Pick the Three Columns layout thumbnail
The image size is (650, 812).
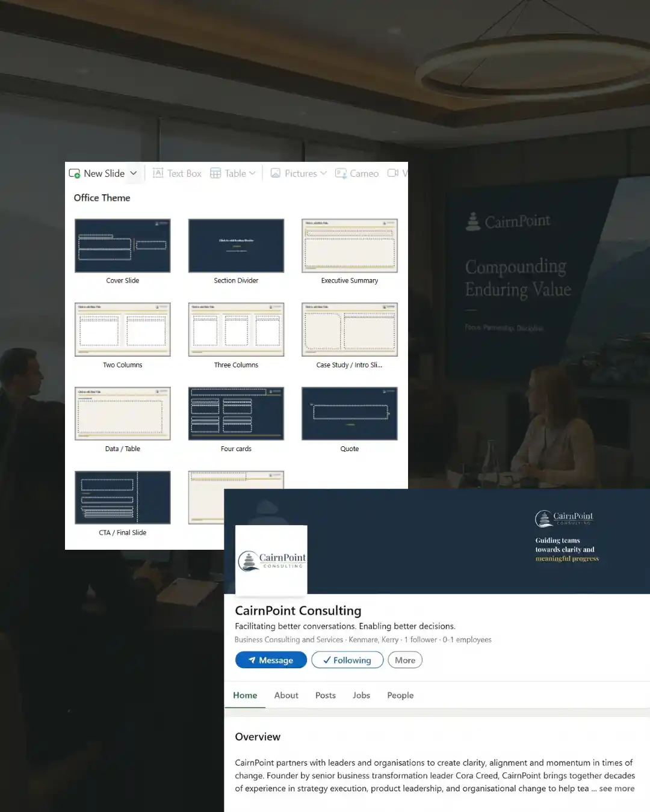point(236,330)
